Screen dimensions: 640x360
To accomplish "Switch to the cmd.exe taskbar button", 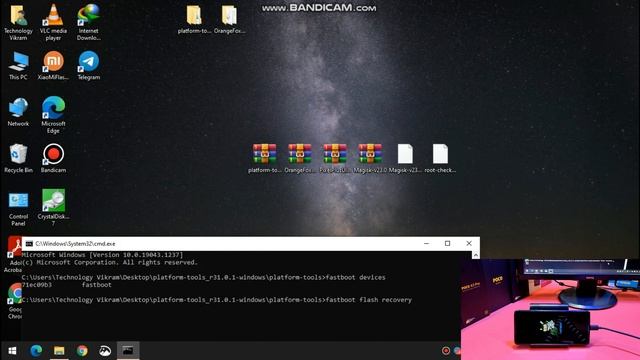I will 128,351.
